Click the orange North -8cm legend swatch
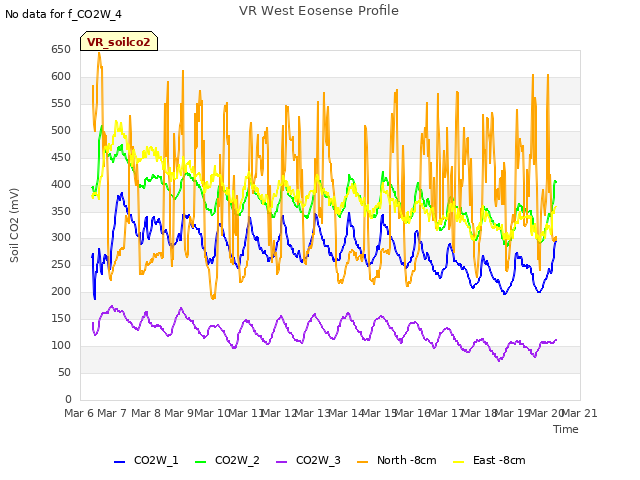Screen dimensions: 640x480 pos(362,462)
